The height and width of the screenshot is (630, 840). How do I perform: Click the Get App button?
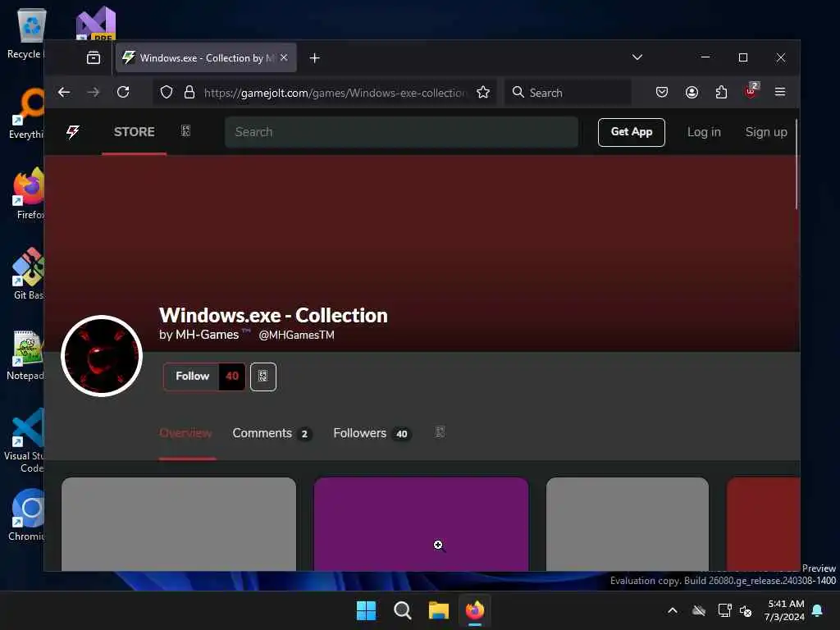(631, 132)
